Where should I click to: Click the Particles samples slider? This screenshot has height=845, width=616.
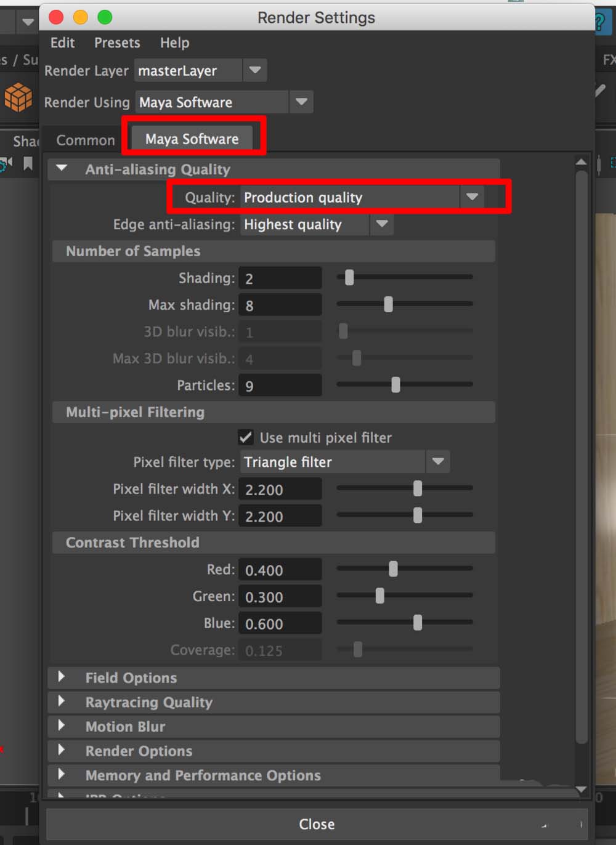click(405, 384)
